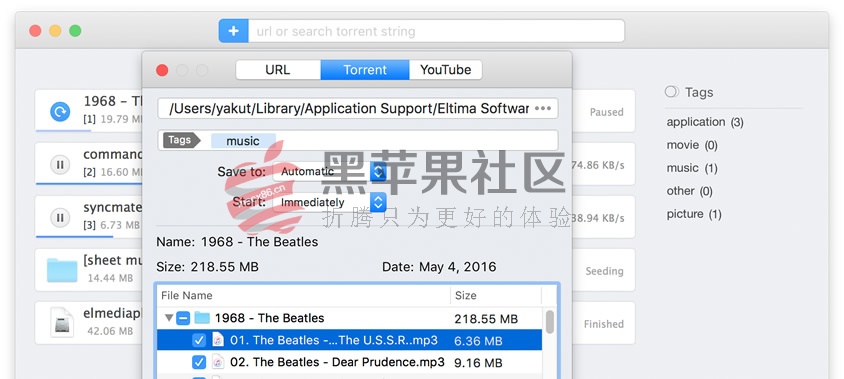Screen dimensions: 844x379
Task: Click the Paused status text
Action: coord(606,113)
